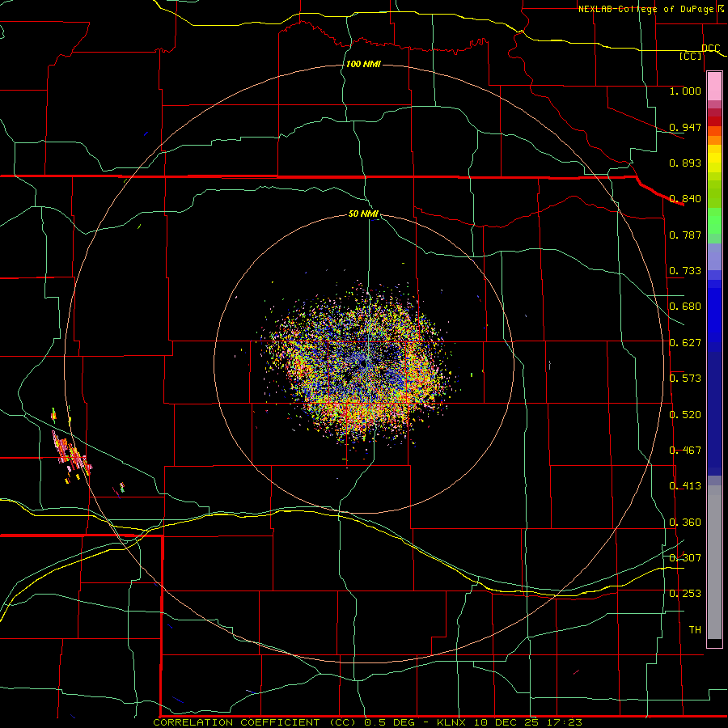
Task: Click the DCC label above the color scale
Action: tap(711, 48)
